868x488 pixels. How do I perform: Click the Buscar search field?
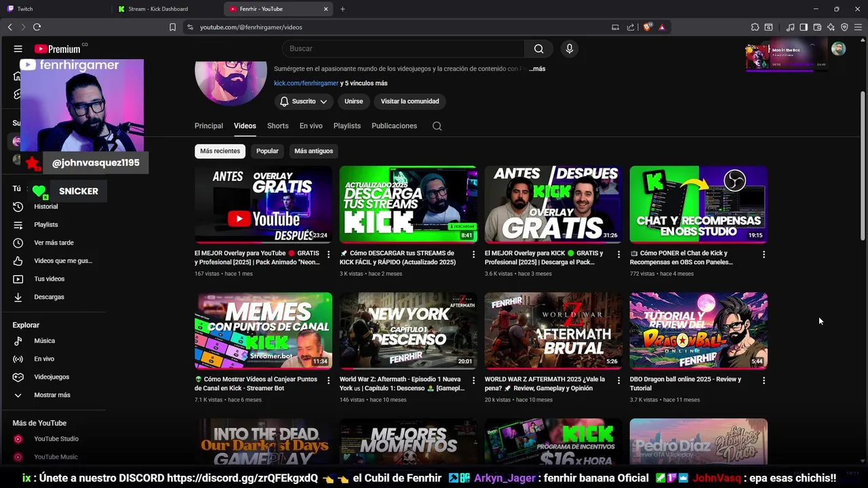point(403,49)
